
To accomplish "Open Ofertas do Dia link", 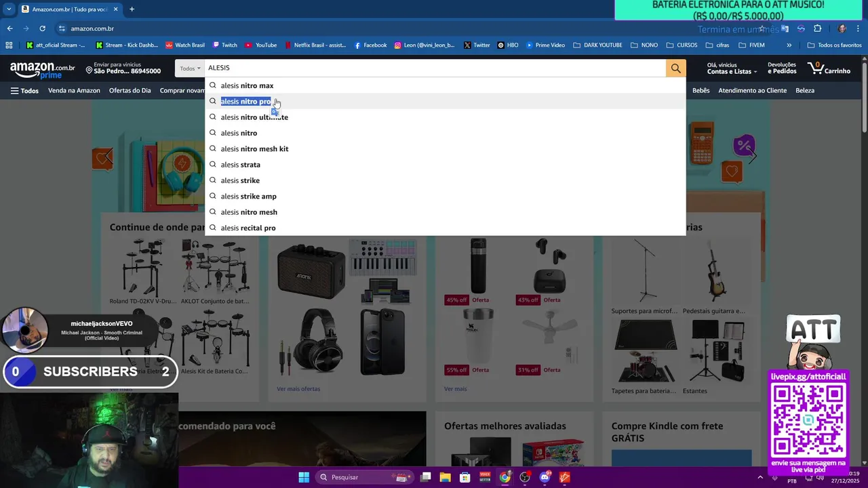I will click(x=130, y=91).
